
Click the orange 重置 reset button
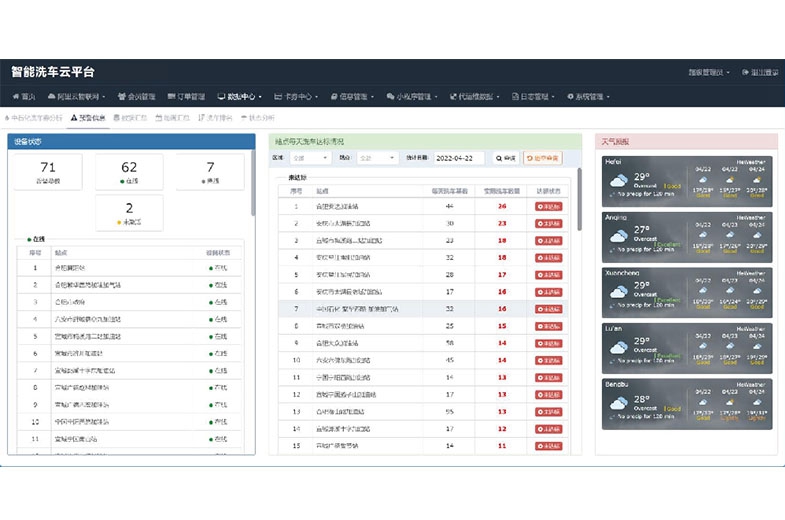coord(543,158)
